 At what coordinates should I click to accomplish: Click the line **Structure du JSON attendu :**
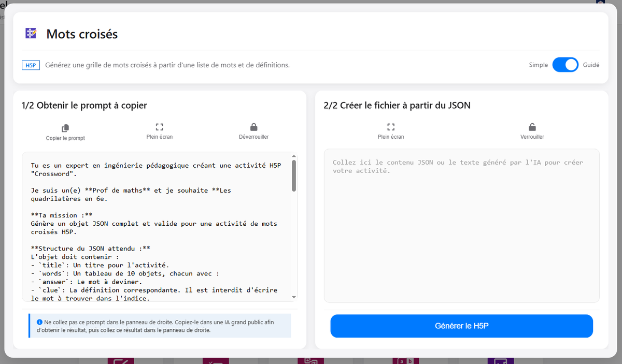pos(90,249)
